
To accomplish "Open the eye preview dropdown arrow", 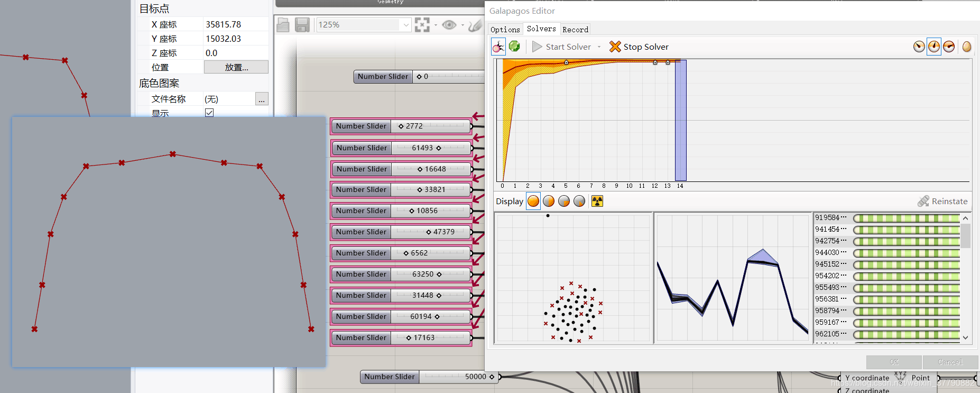I will (x=463, y=25).
